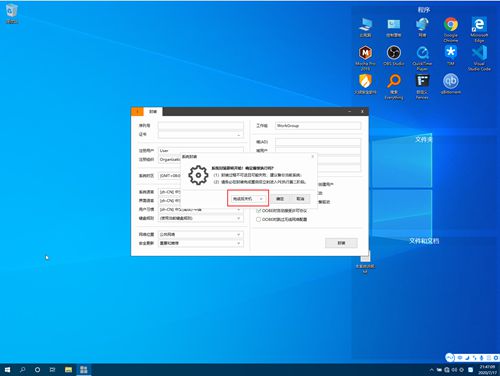This screenshot has height=376, width=500.
Task: Open the Recycle Bin desktop icon
Action: (x=12, y=13)
